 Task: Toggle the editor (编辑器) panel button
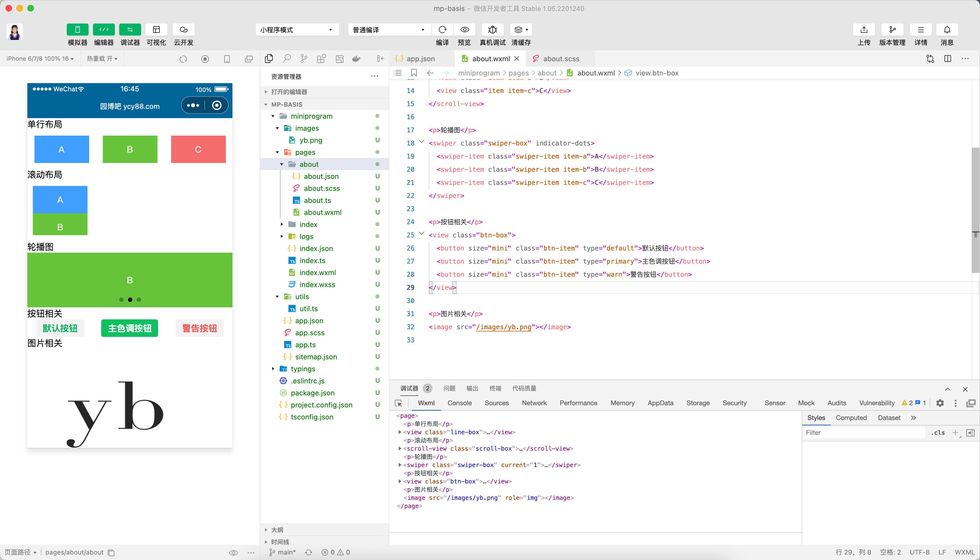(104, 30)
